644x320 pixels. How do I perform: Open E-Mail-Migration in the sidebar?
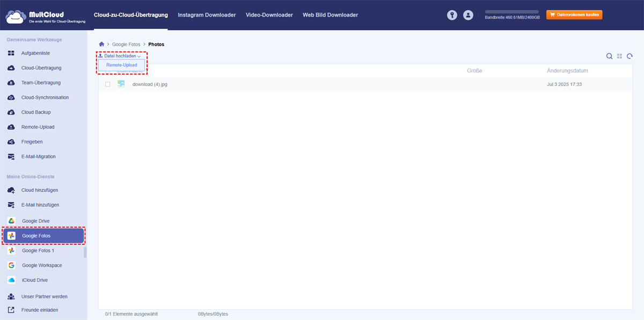pyautogui.click(x=38, y=157)
